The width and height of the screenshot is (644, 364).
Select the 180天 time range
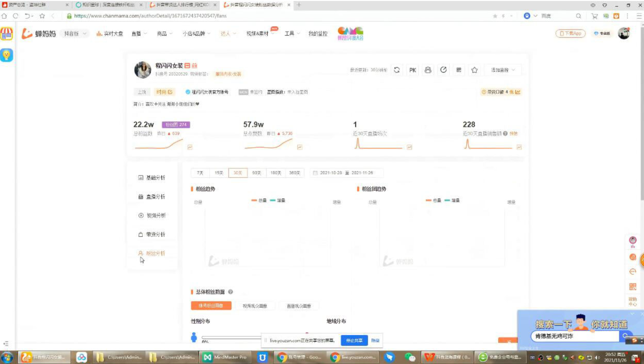tap(276, 173)
